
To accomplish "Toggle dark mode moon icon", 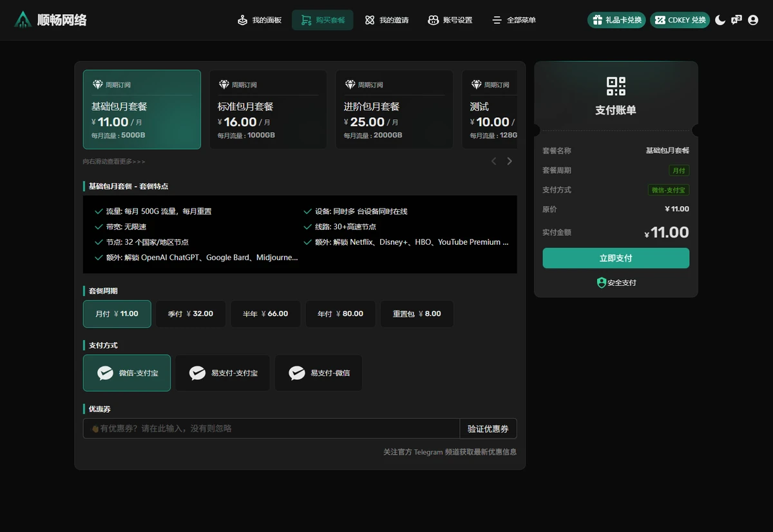I will [720, 20].
